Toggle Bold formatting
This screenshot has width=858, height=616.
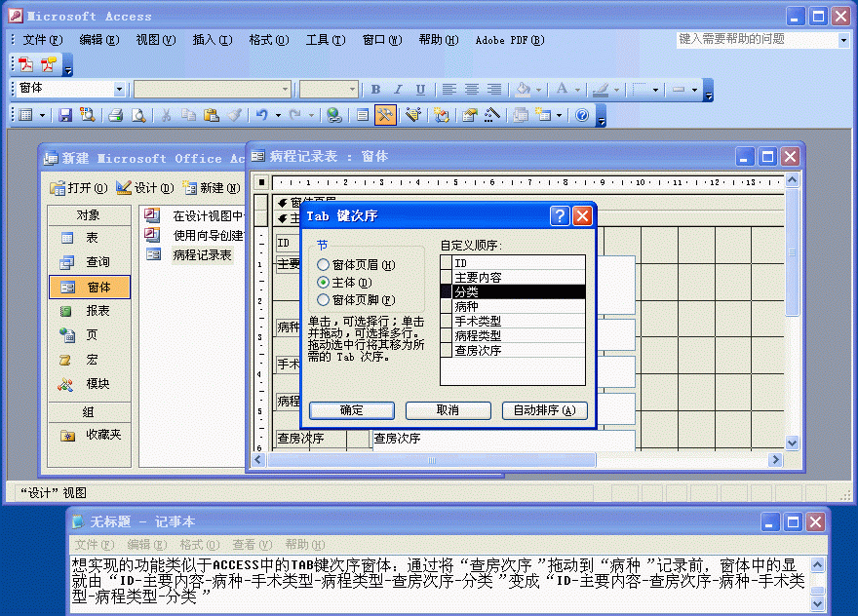376,89
